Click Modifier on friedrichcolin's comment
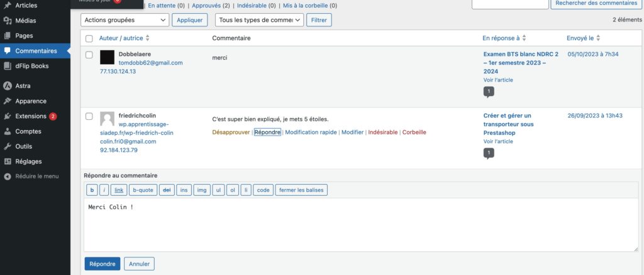This screenshot has height=275, width=644. click(352, 132)
